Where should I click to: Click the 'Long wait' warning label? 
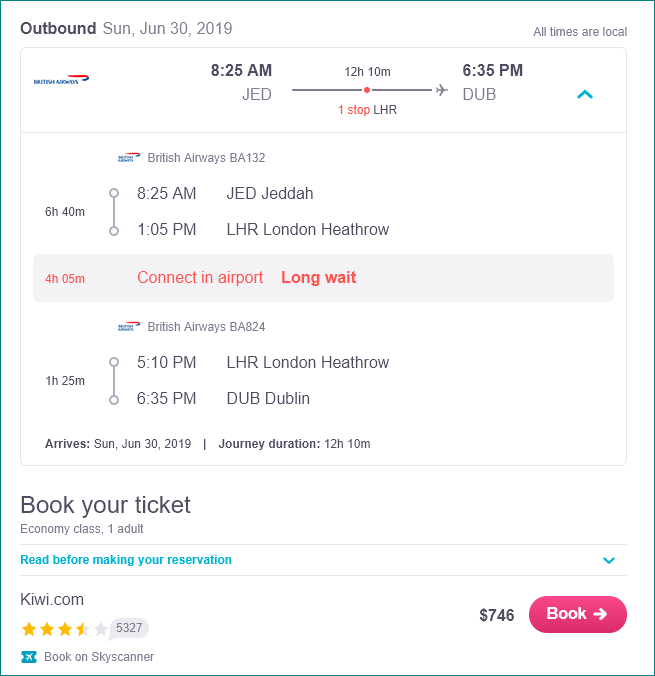point(319,278)
